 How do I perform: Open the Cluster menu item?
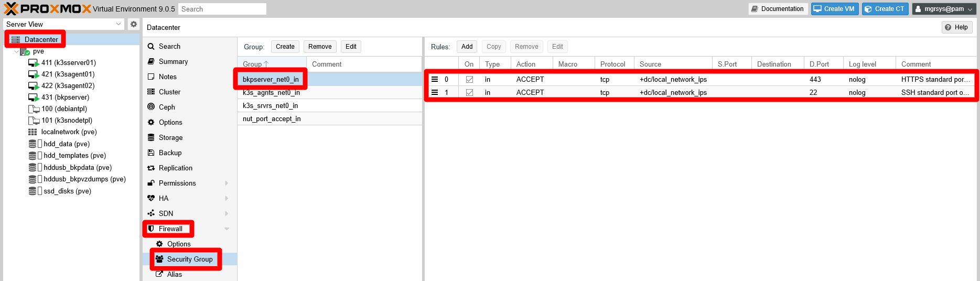(x=190, y=92)
